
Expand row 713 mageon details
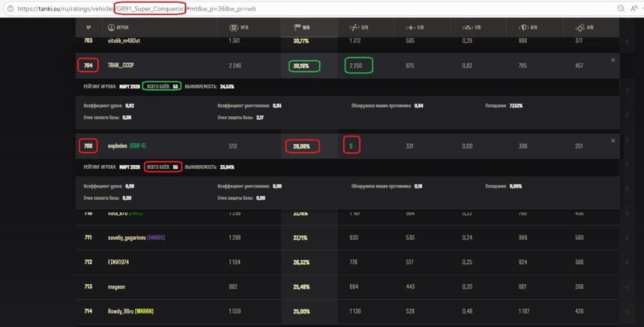627,287
